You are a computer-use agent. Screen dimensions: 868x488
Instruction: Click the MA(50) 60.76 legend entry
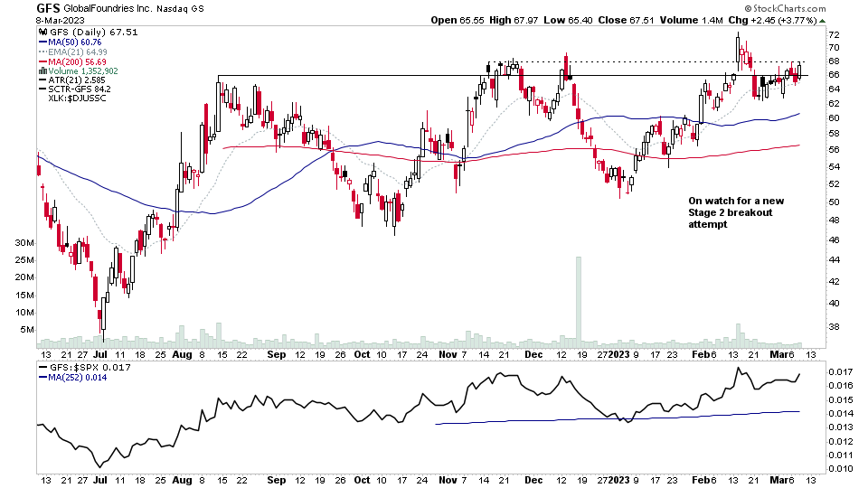(x=75, y=42)
